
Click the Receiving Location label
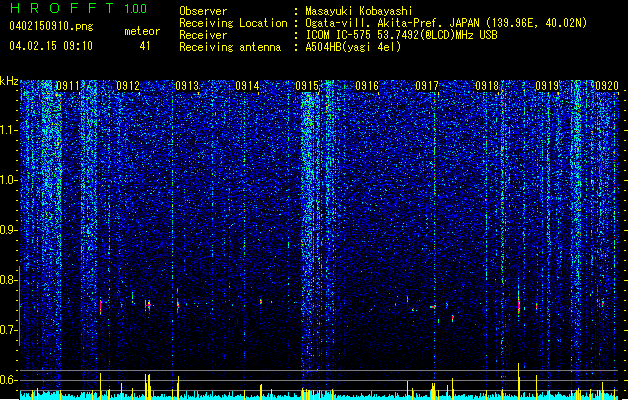click(x=233, y=23)
